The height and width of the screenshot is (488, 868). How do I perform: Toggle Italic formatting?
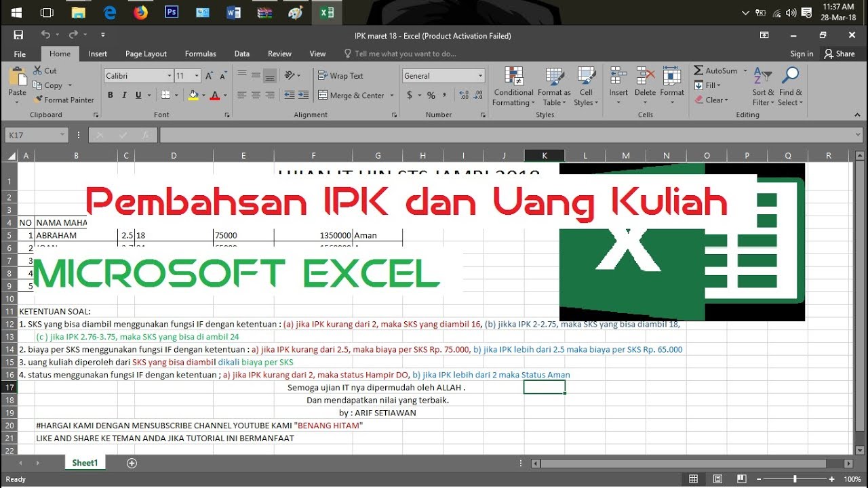tap(125, 96)
